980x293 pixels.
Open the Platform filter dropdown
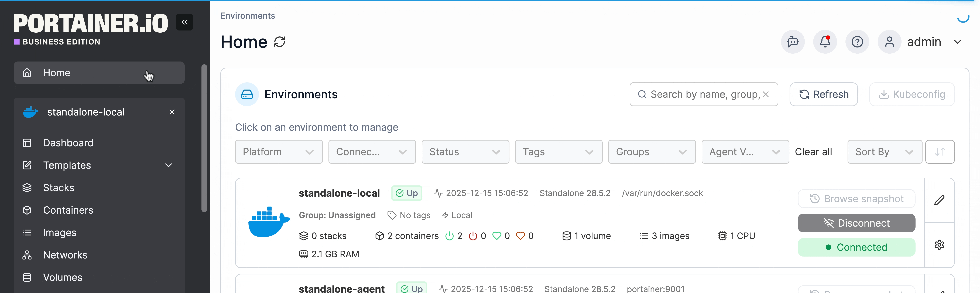(x=279, y=152)
